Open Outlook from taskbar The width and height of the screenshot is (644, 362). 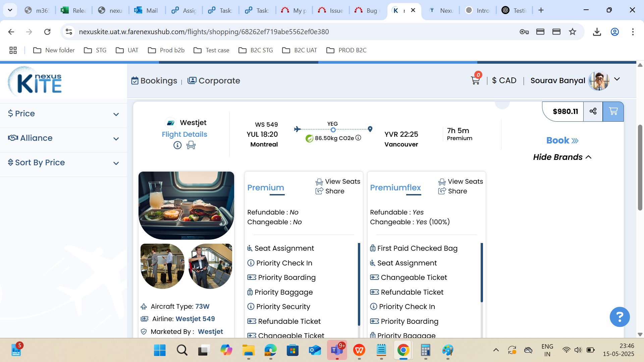[315, 350]
